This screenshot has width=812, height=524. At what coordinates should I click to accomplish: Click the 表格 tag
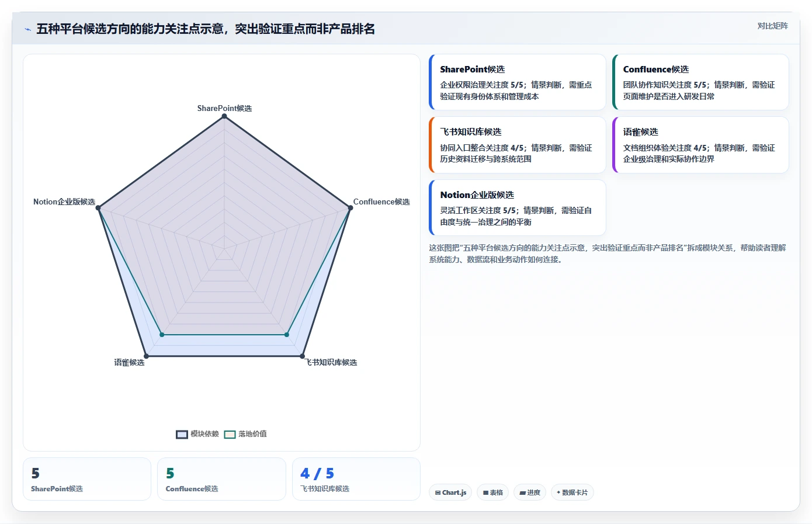[x=493, y=492]
